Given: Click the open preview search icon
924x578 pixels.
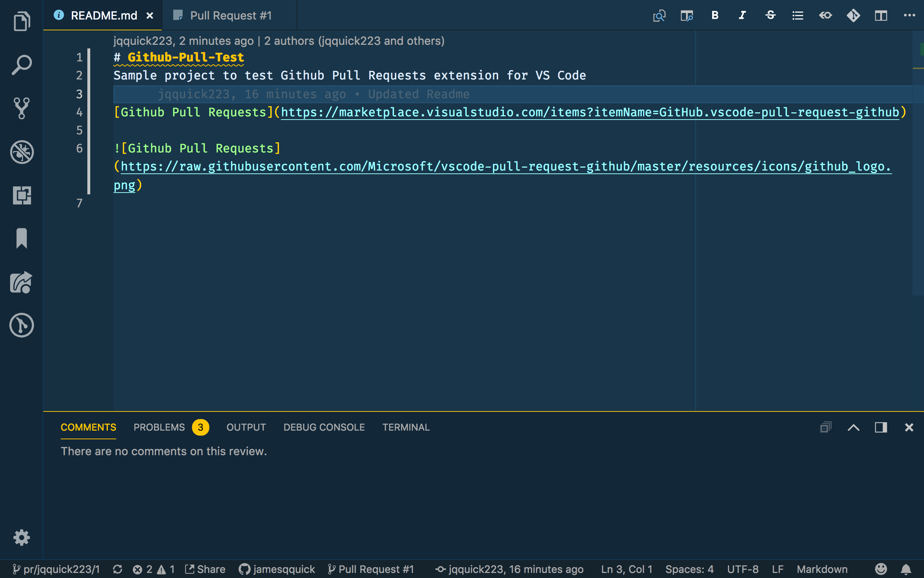Looking at the screenshot, I should [x=659, y=16].
